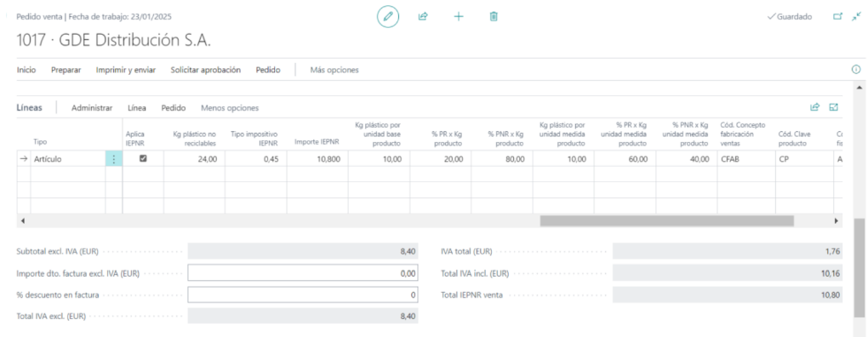Image resolution: width=868 pixels, height=337 pixels.
Task: Expand Líneas part to full screen icon
Action: coord(834,107)
